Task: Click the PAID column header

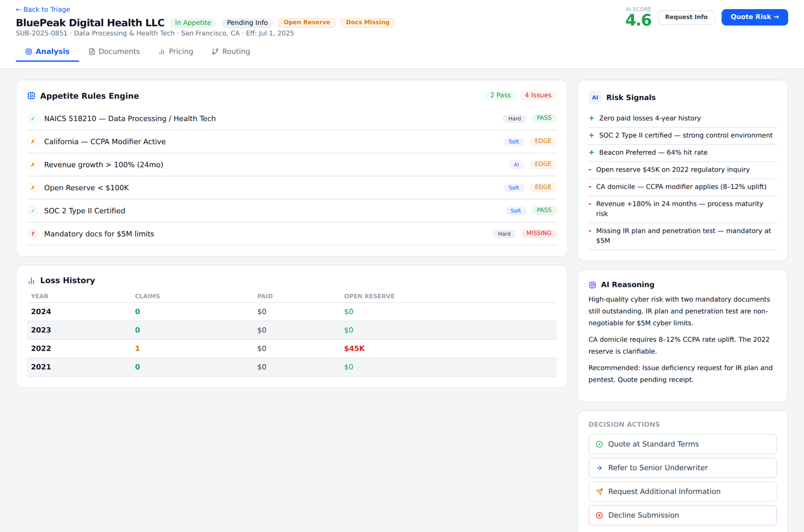Action: [265, 297]
